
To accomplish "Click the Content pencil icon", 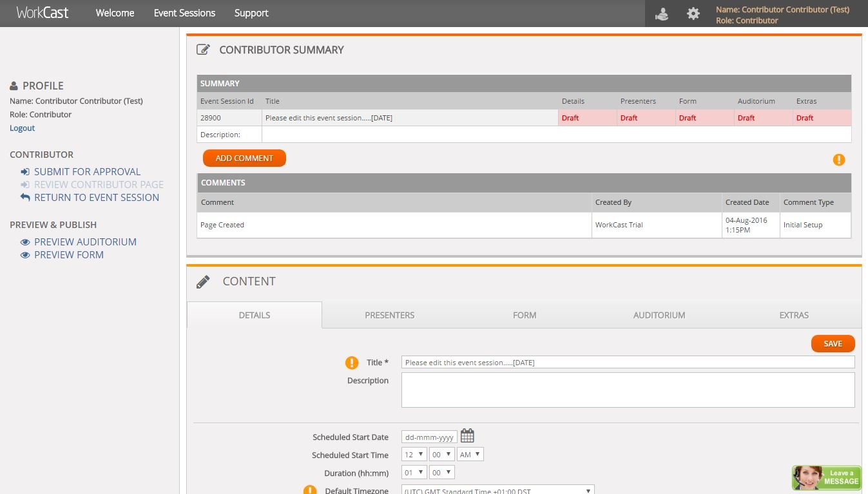I will (203, 281).
